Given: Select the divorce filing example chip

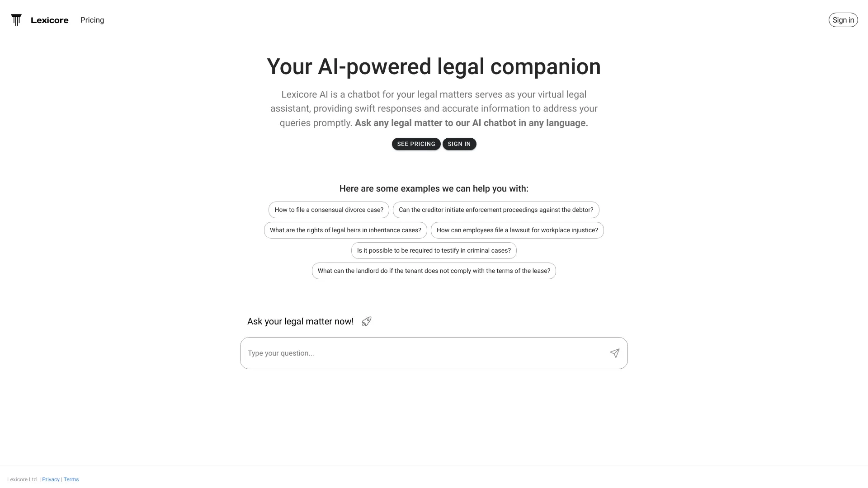Looking at the screenshot, I should 329,209.
